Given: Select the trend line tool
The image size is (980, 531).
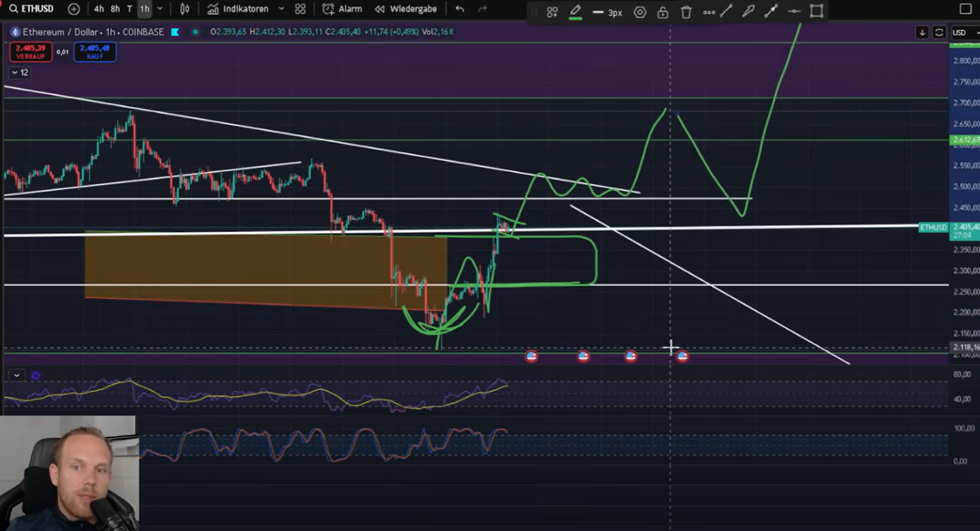Looking at the screenshot, I should click(x=726, y=10).
